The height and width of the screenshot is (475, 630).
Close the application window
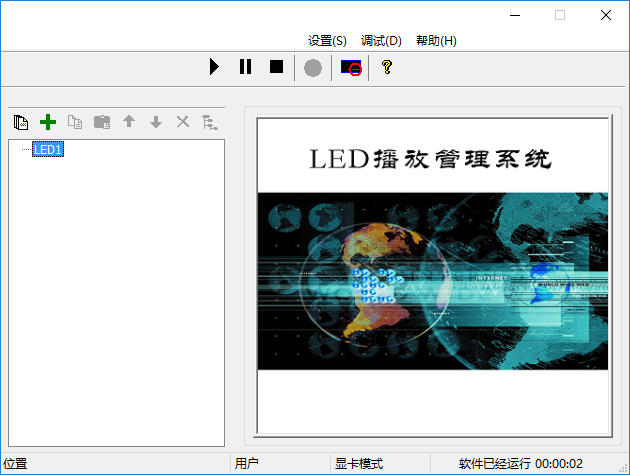tap(605, 15)
